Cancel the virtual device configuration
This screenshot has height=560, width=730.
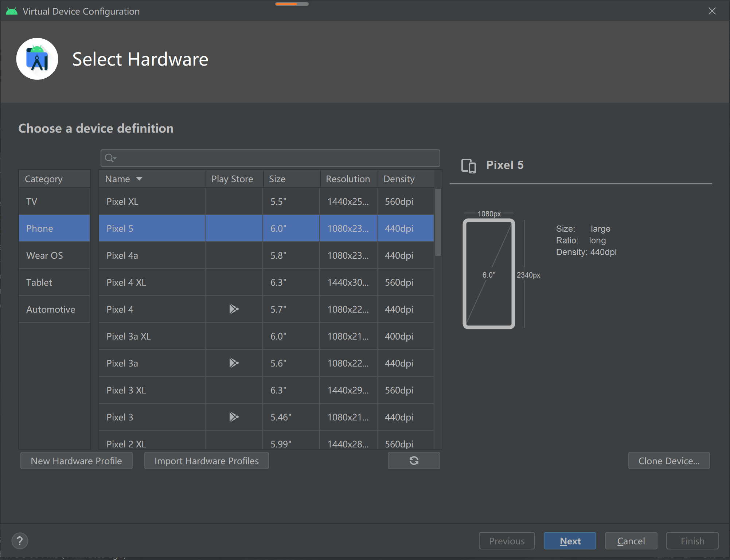point(631,541)
